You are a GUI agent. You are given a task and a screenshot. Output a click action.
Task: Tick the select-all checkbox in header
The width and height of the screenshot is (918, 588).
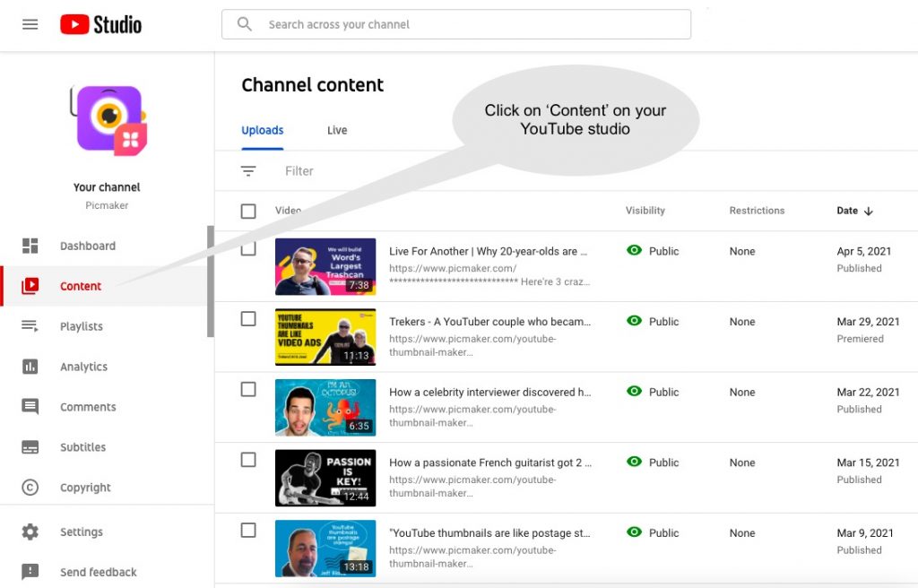point(248,211)
